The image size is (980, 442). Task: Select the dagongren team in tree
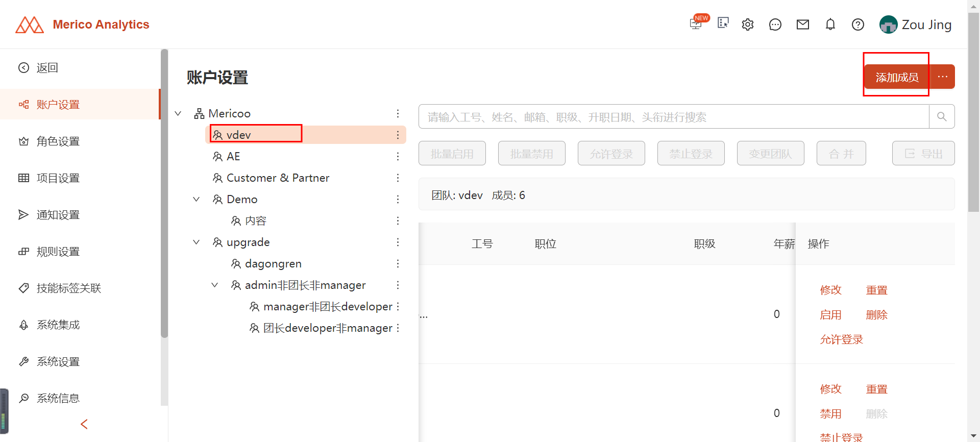(x=273, y=263)
